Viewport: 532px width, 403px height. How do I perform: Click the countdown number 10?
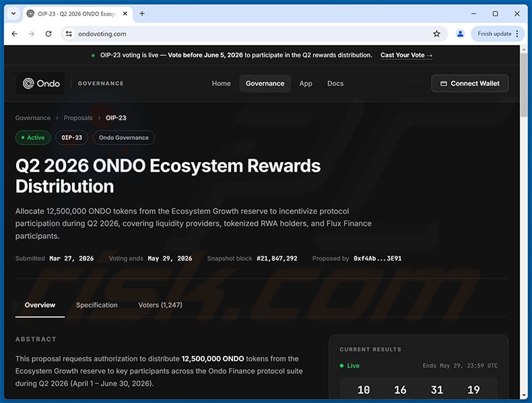coord(364,390)
